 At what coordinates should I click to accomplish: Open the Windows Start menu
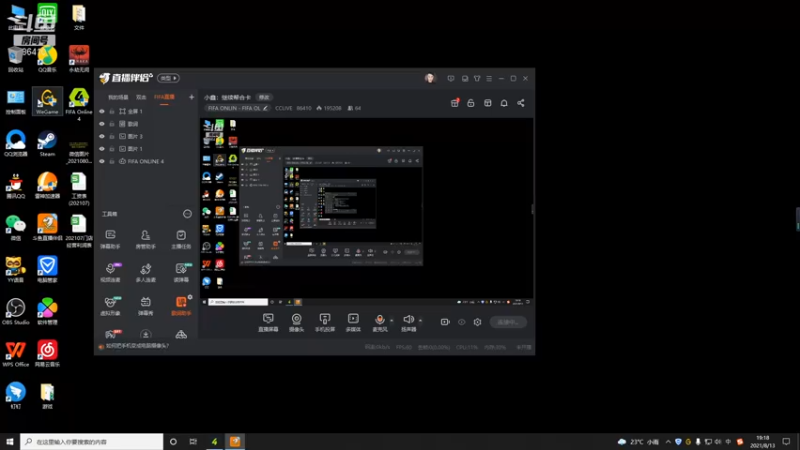10,441
